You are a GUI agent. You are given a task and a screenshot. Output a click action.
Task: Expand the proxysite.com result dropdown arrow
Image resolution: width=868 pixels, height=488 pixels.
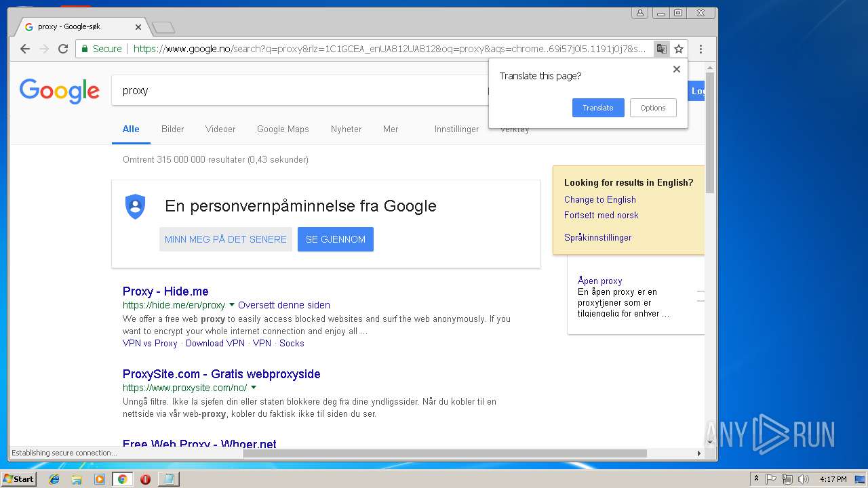coord(254,388)
